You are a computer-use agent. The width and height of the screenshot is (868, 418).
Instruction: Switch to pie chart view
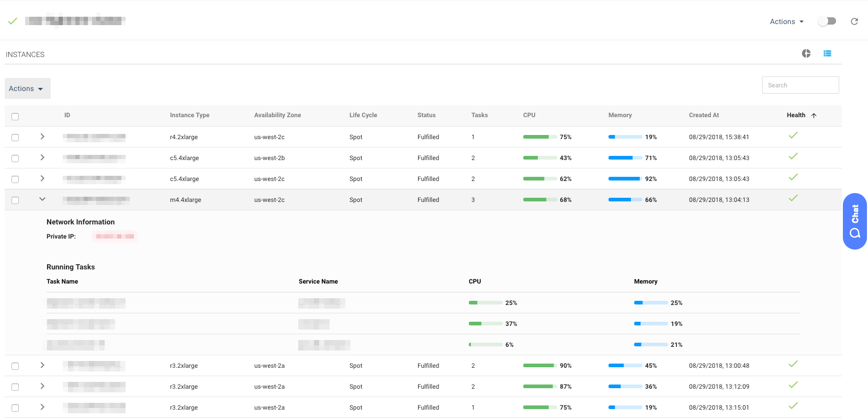click(x=806, y=53)
